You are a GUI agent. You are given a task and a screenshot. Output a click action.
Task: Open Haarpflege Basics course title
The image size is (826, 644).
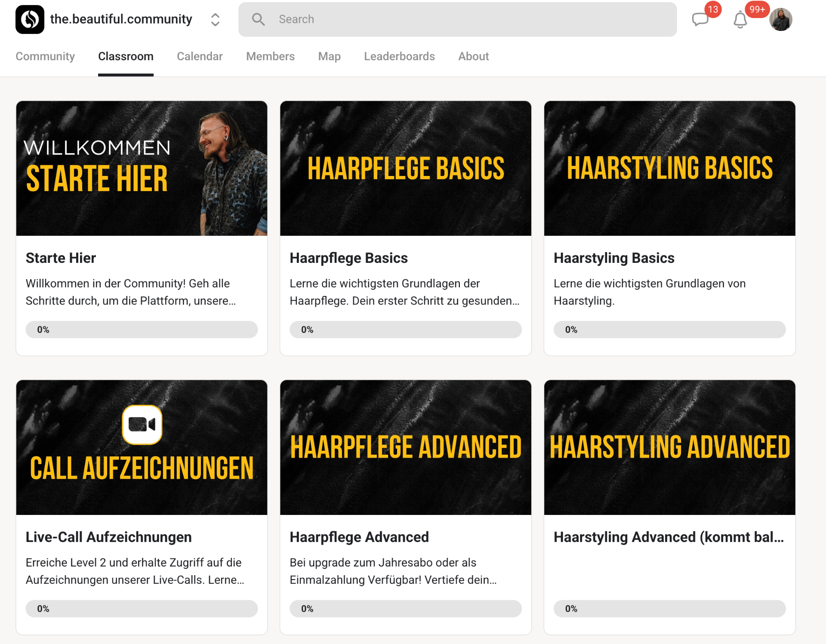348,258
